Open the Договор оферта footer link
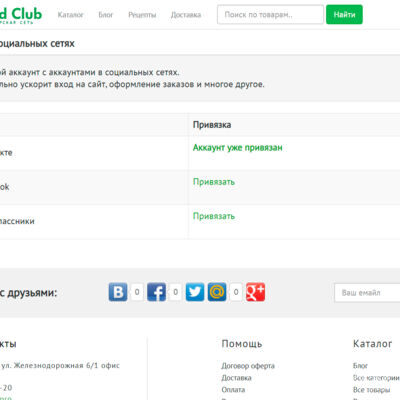Viewport: 400px width, 400px height. [248, 366]
